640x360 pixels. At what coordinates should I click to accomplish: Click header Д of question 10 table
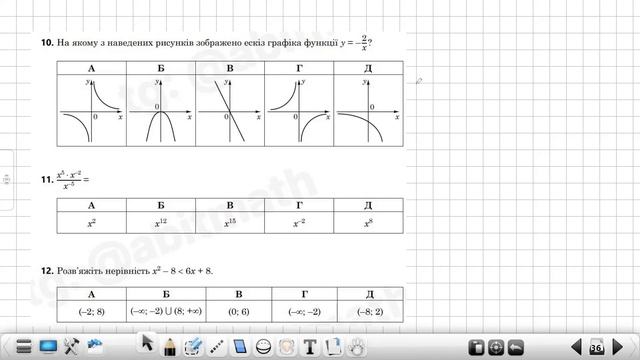pyautogui.click(x=368, y=68)
